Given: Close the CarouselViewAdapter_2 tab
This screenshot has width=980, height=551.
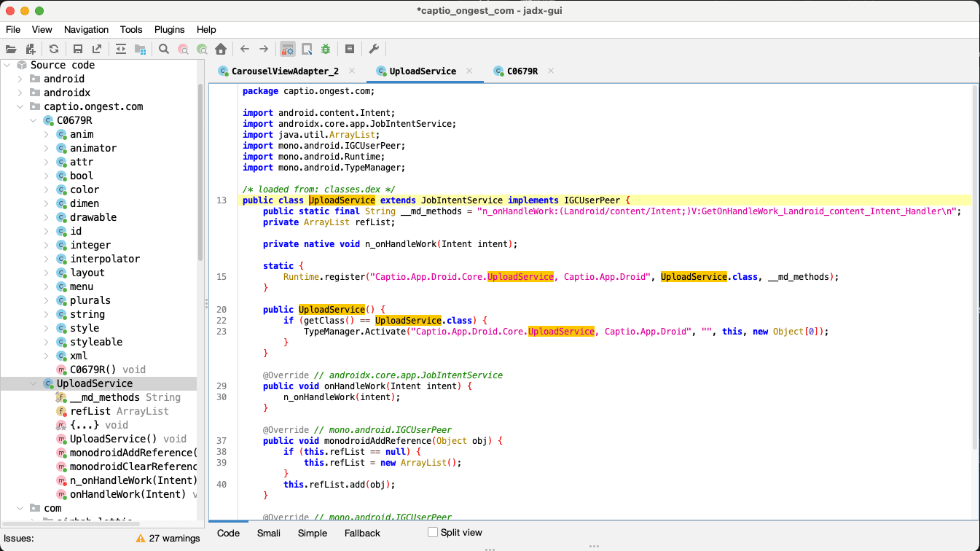Looking at the screenshot, I should [x=352, y=71].
